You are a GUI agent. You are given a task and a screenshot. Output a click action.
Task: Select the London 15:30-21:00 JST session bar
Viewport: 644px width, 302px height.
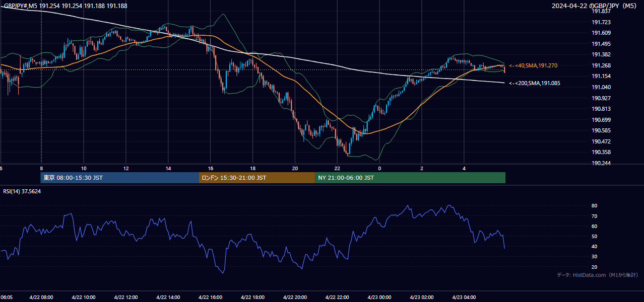click(257, 178)
